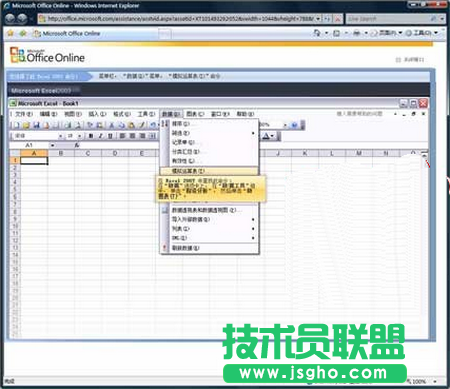The width and height of the screenshot is (450, 389).
Task: Open the 文件 (File) menu
Action: [x=23, y=114]
